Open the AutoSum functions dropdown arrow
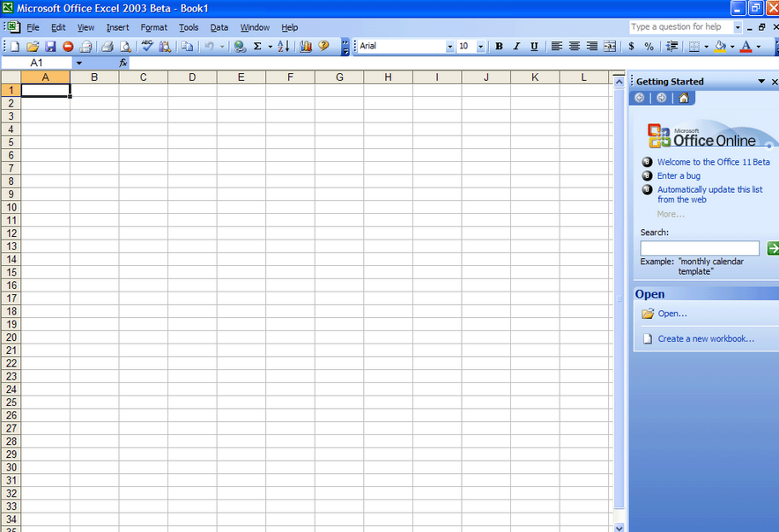The width and height of the screenshot is (779, 532). pyautogui.click(x=271, y=46)
